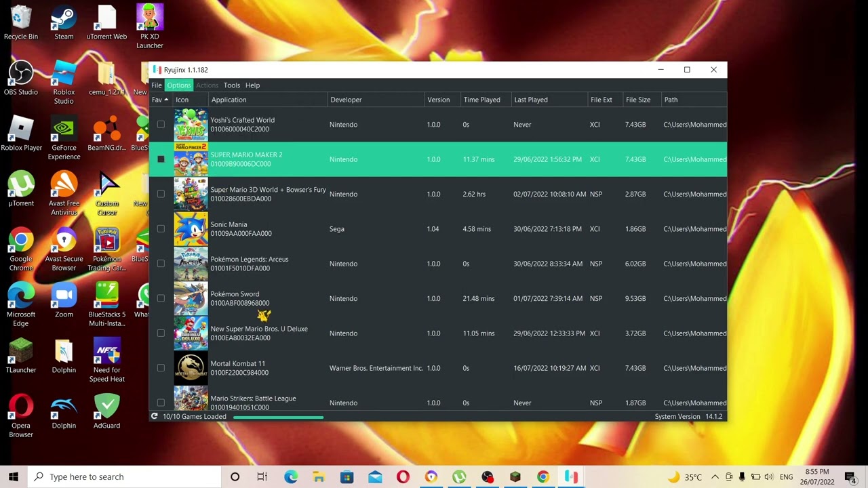Toggle favorite for Pokémon Legends: Arceus
The image size is (868, 488).
point(161,264)
